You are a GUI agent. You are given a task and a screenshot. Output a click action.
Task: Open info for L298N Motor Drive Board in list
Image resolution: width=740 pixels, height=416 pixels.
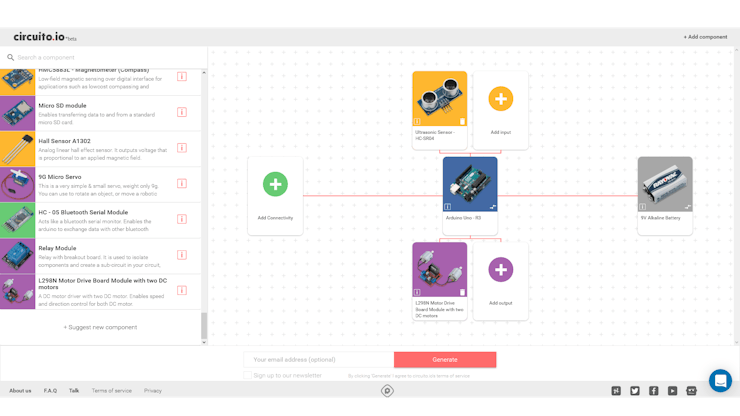click(x=182, y=290)
